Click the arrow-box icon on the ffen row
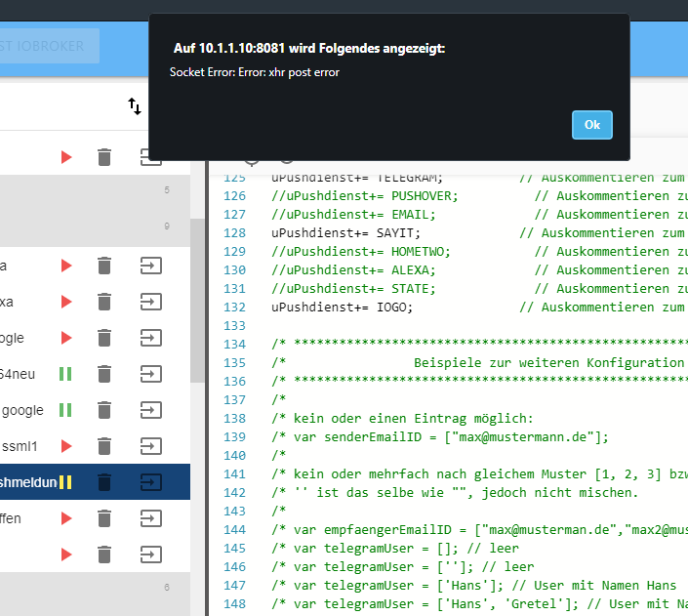This screenshot has width=688, height=616. pyautogui.click(x=150, y=518)
